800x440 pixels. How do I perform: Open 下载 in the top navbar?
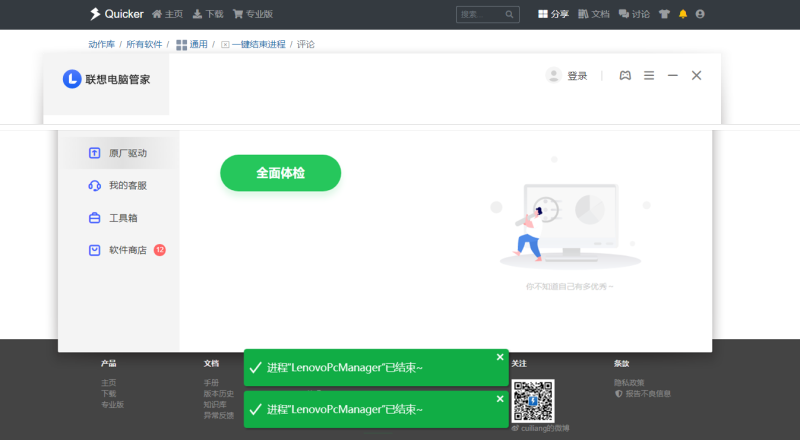tap(208, 14)
